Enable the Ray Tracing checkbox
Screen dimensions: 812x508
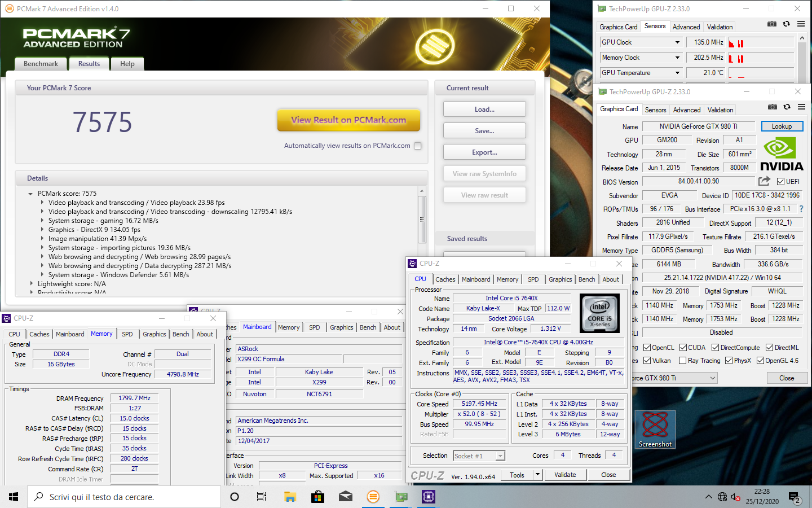[x=683, y=361]
